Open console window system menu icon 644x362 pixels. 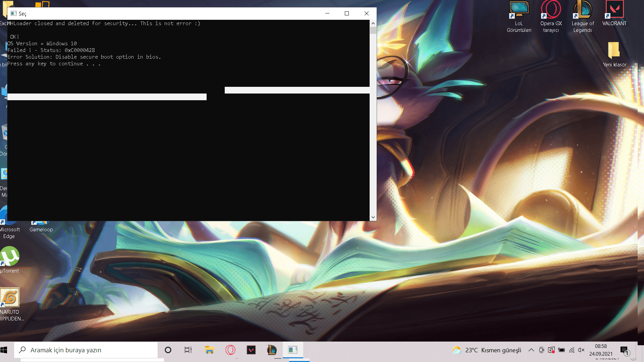pyautogui.click(x=14, y=13)
